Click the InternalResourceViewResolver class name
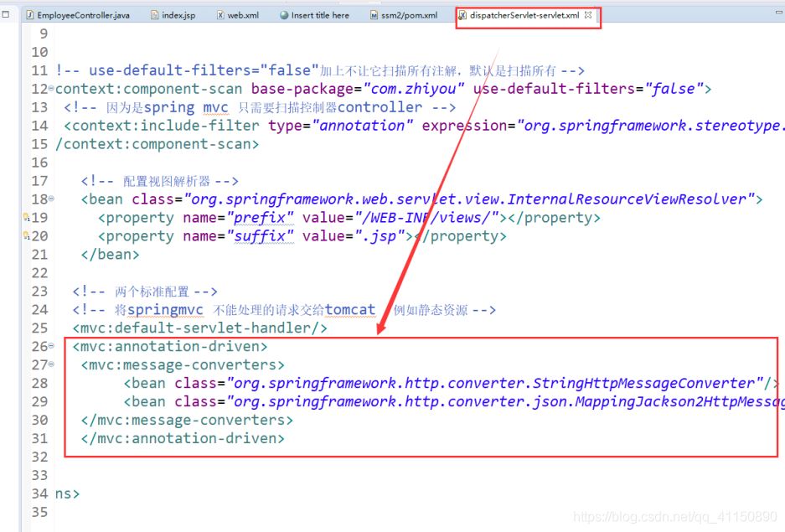The height and width of the screenshot is (532, 785). pos(627,199)
